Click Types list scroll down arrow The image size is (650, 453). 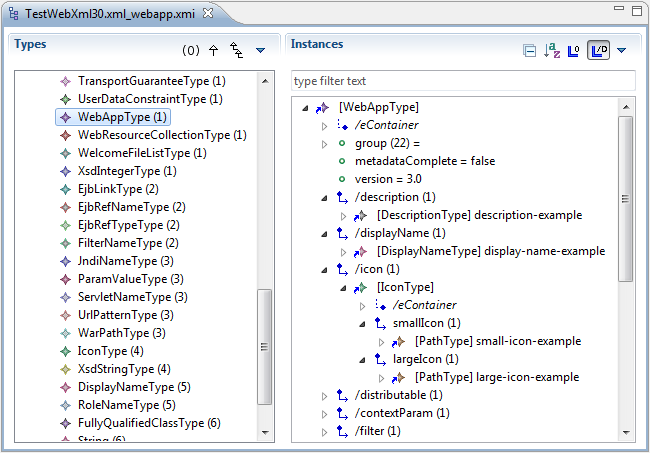(x=265, y=433)
